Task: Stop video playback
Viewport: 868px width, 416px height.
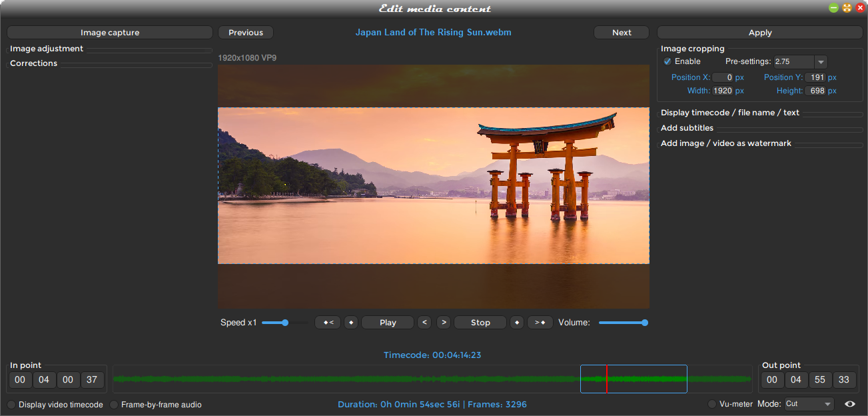Action: point(480,322)
